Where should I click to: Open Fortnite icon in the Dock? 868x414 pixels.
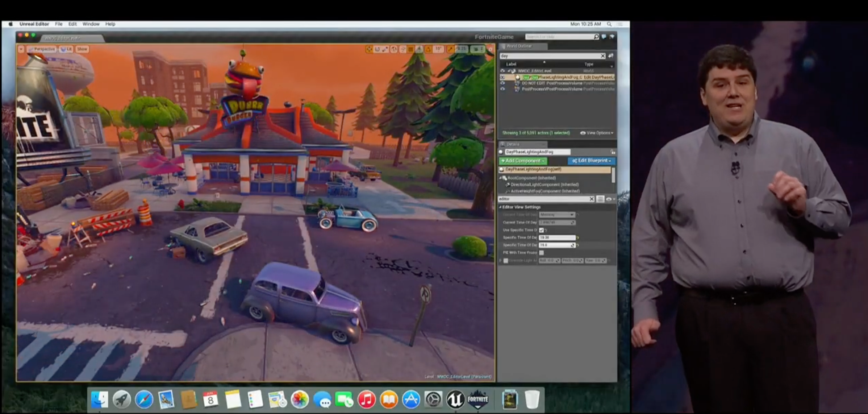point(478,399)
